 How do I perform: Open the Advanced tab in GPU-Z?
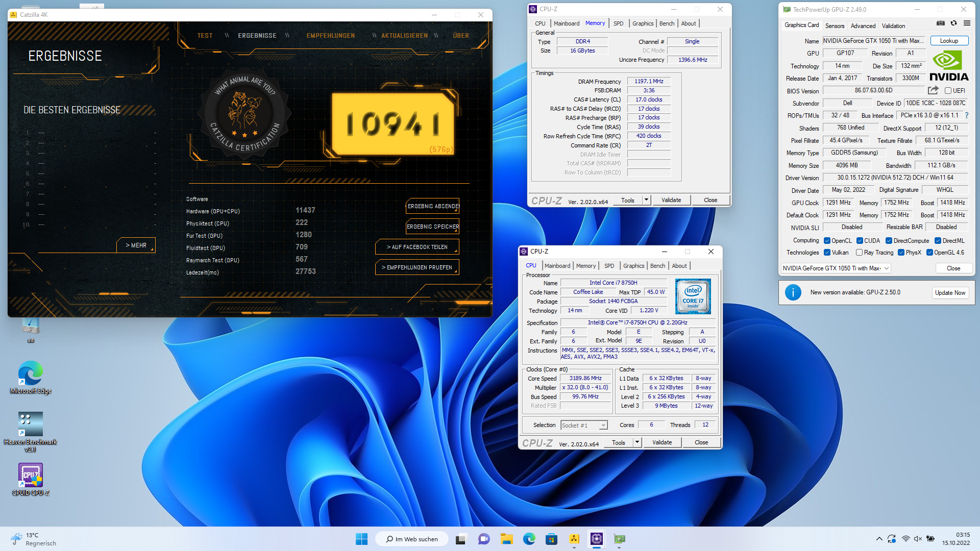[x=863, y=26]
